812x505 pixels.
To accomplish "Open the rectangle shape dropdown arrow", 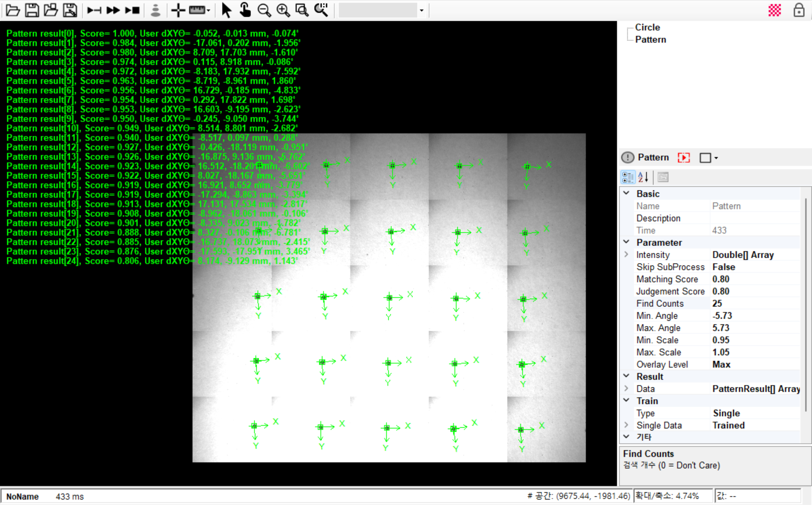I will [716, 158].
